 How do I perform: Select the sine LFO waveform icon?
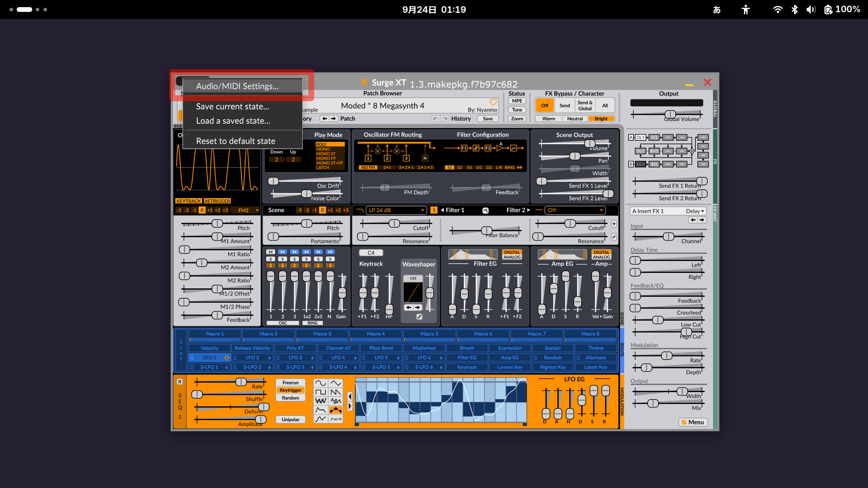pyautogui.click(x=321, y=383)
